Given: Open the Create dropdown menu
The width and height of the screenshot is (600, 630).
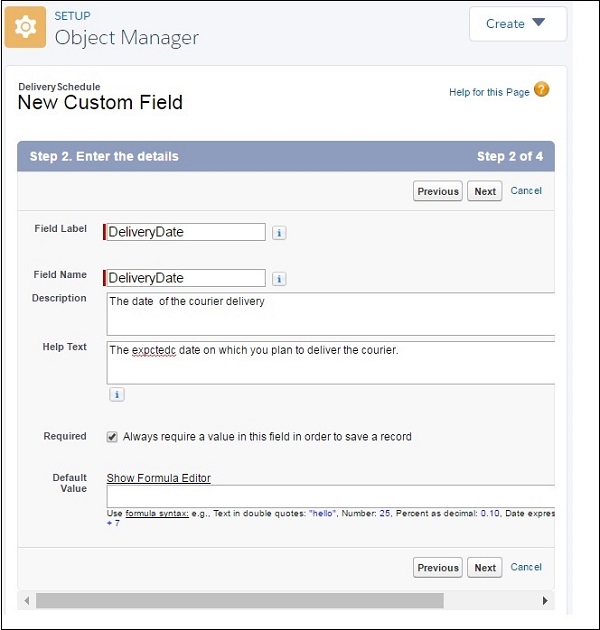Looking at the screenshot, I should coord(517,24).
